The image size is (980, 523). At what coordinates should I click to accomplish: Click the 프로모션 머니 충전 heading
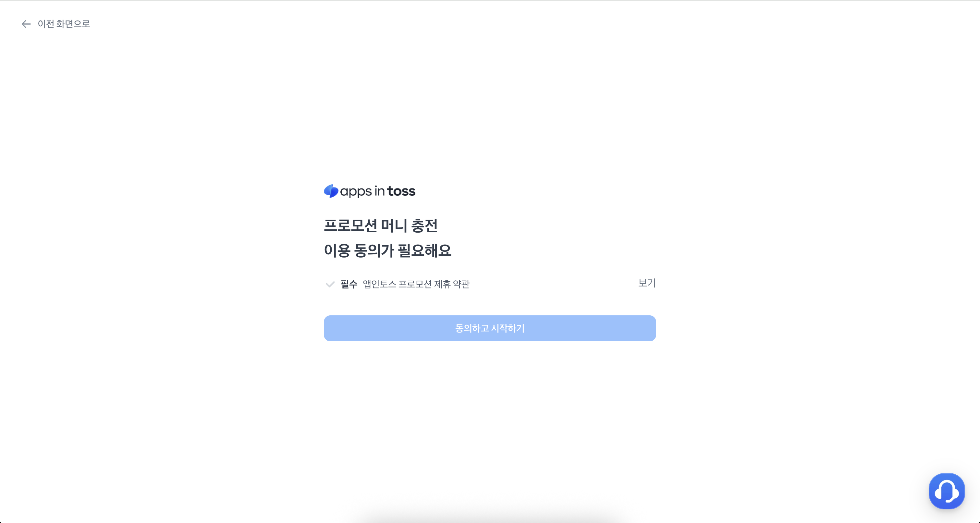[381, 225]
